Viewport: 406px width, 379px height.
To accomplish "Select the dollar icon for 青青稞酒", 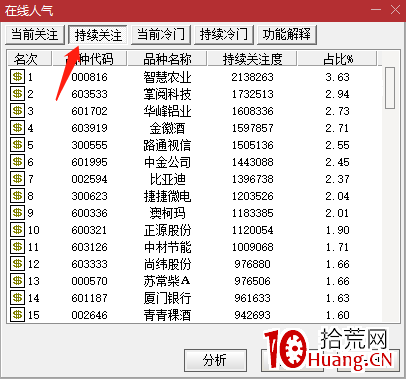I will pos(17,315).
